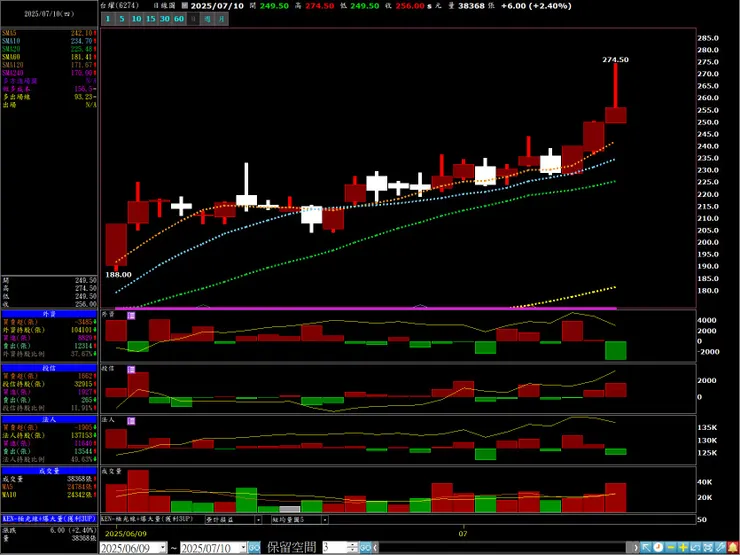Select the monthly (月) chart period

pos(222,19)
